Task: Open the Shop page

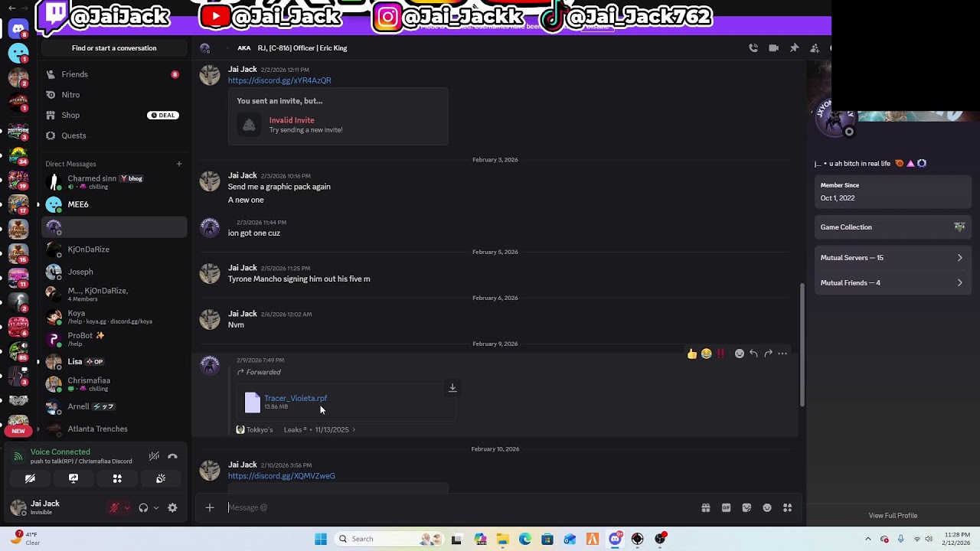Action: (x=114, y=115)
